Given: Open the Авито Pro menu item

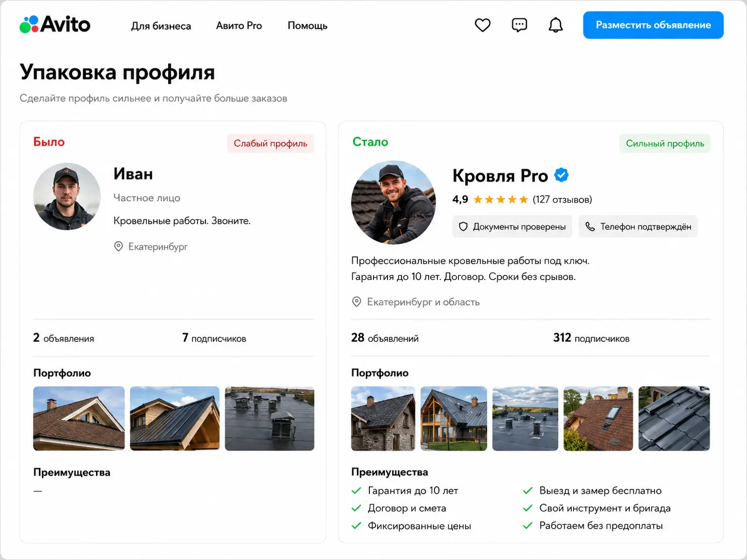Looking at the screenshot, I should click(x=239, y=26).
